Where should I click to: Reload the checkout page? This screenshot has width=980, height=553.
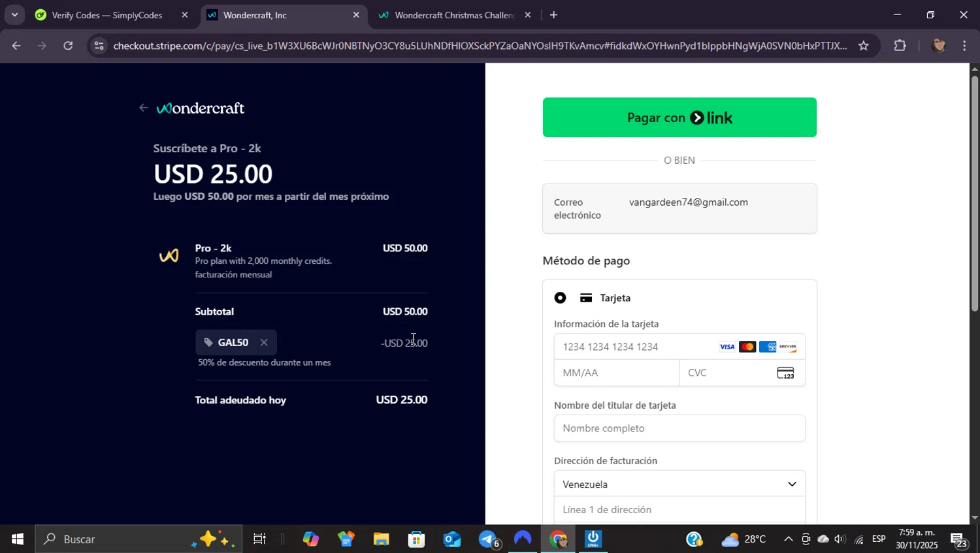68,46
